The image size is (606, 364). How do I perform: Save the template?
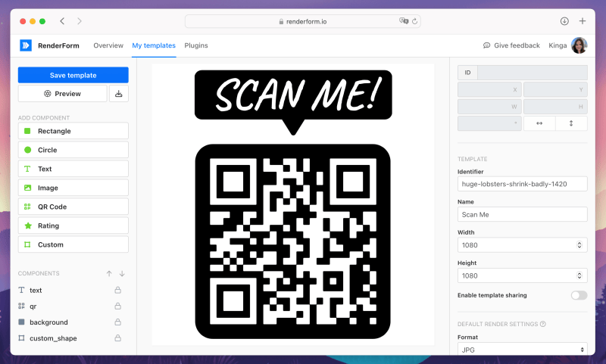click(73, 75)
